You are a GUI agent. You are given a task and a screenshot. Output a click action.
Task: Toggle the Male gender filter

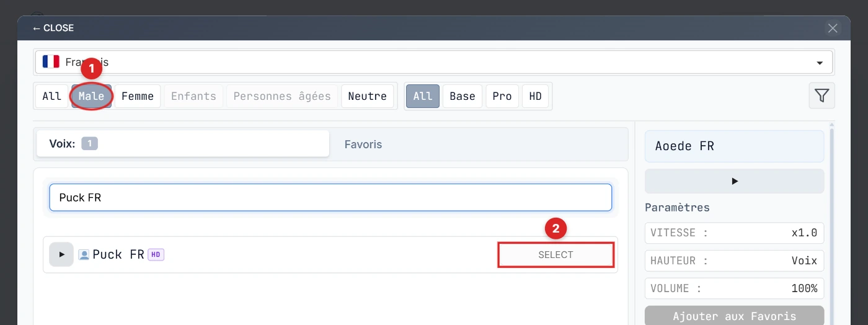91,96
